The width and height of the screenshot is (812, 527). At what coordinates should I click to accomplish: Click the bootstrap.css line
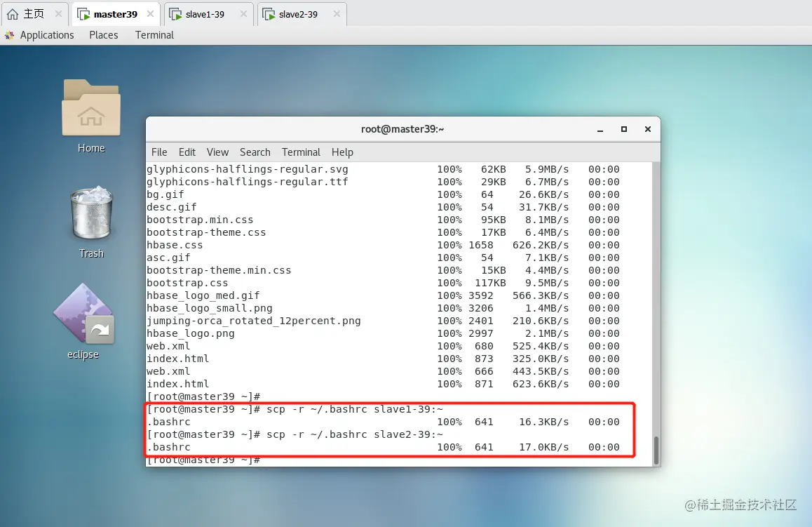pos(384,283)
